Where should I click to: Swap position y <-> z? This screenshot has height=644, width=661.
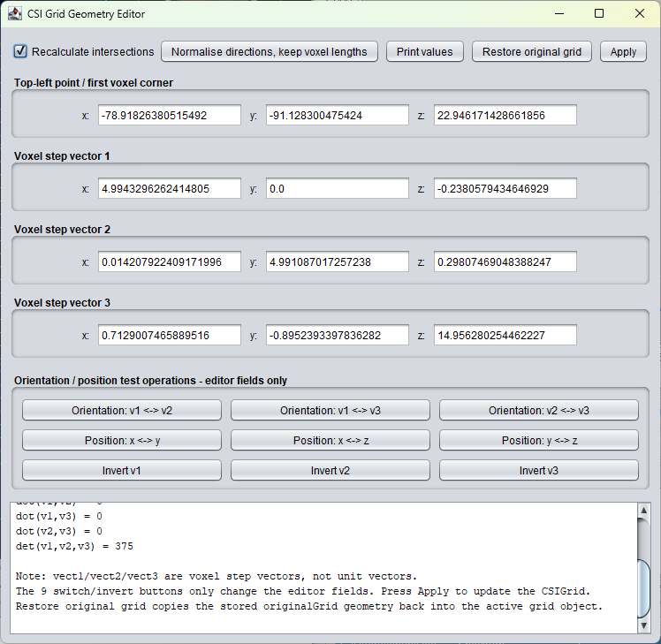539,440
